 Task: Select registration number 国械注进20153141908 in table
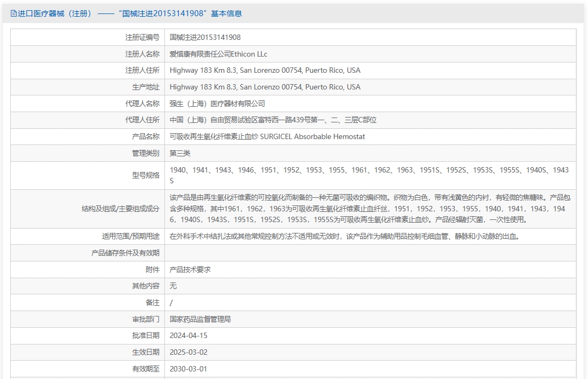(205, 37)
